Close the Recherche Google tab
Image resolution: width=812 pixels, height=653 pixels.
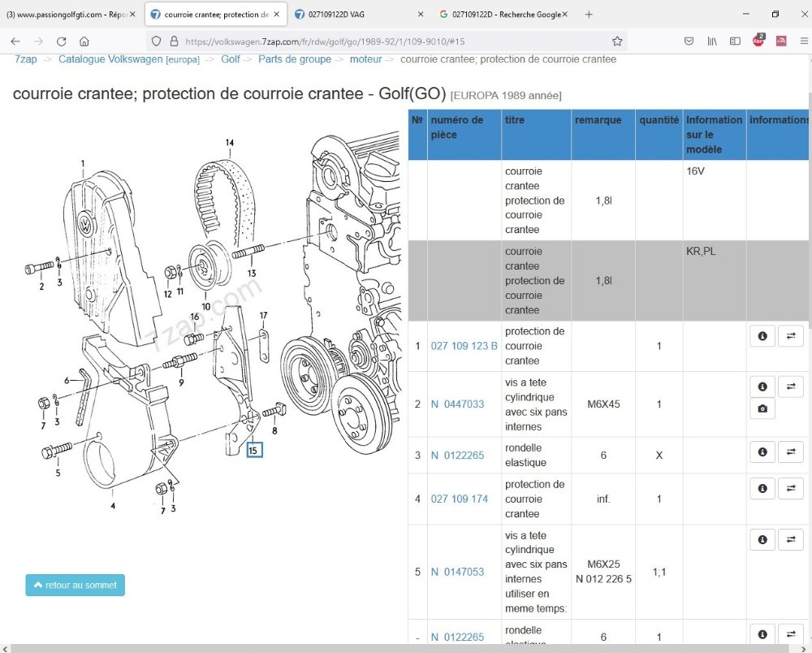pos(564,15)
